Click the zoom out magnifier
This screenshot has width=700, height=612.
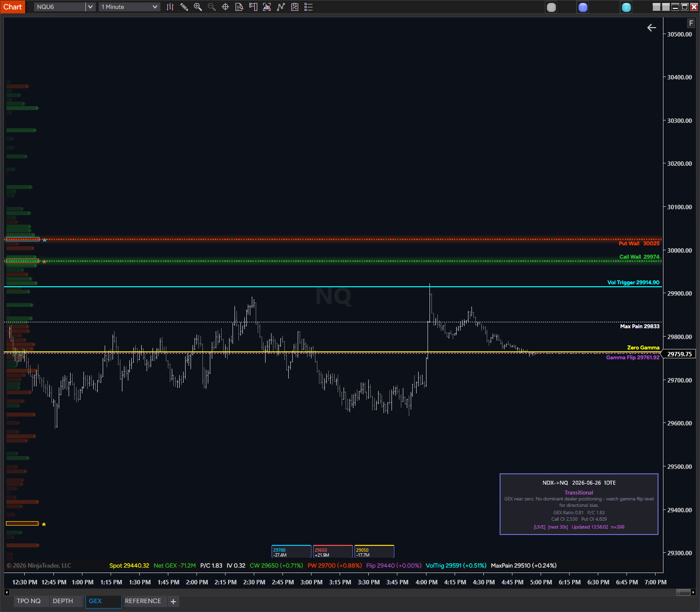tap(212, 7)
